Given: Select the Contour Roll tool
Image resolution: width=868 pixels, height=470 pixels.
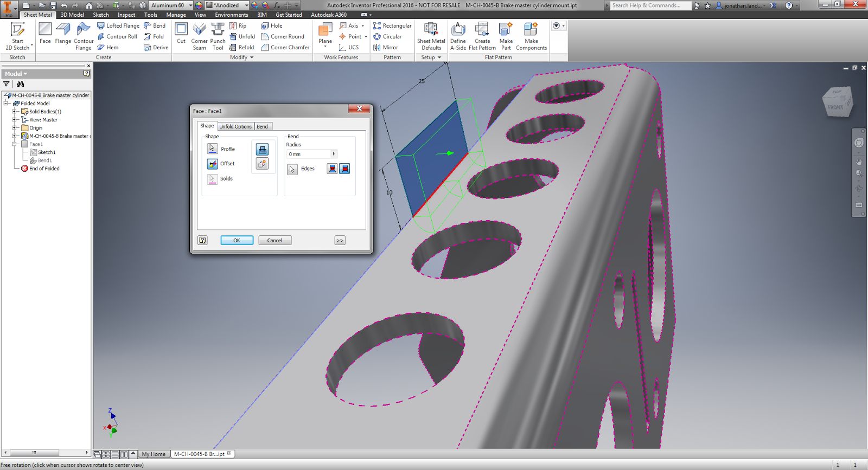Looking at the screenshot, I should point(117,36).
